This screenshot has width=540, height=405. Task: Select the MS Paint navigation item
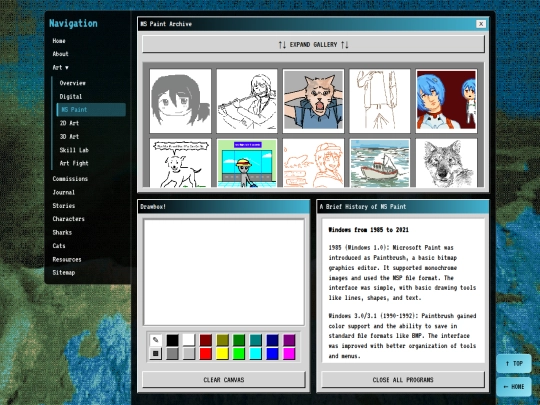pos(91,110)
